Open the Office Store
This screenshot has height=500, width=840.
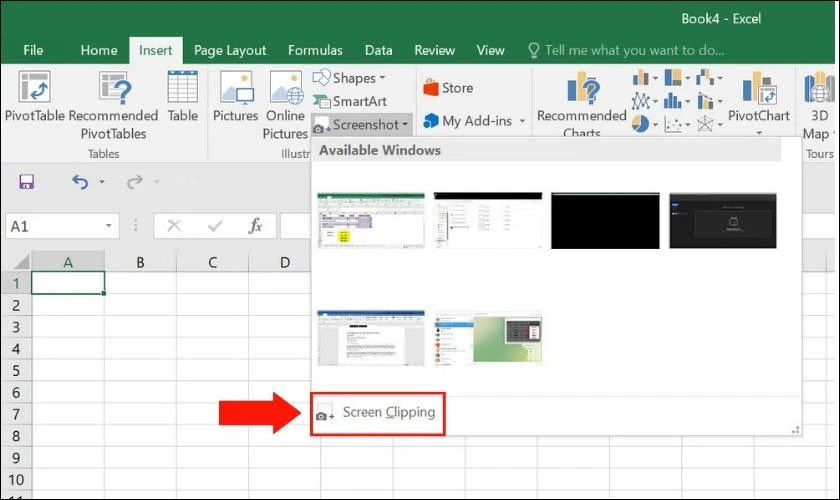[448, 87]
